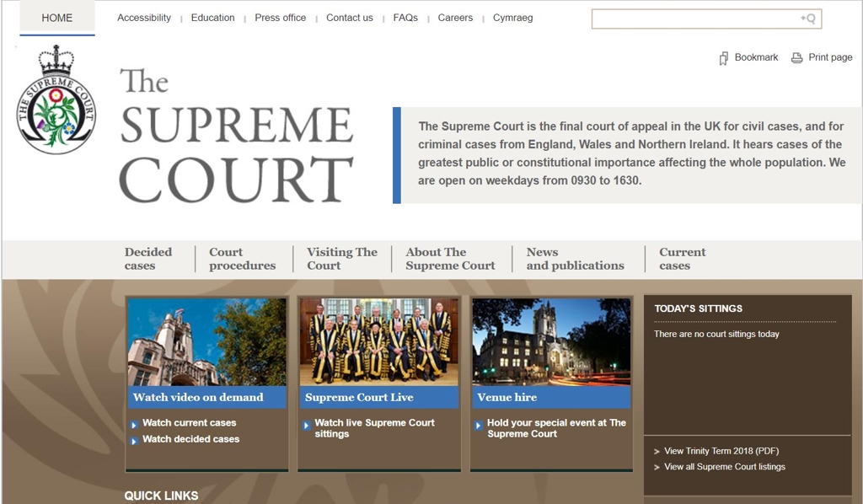863x504 pixels.
Task: Click the Supreme Court crest logo
Action: point(56,99)
